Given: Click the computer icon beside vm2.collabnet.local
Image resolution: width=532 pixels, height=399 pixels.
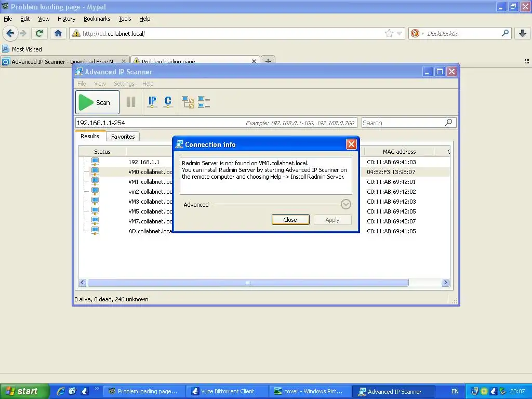Looking at the screenshot, I should point(95,191).
